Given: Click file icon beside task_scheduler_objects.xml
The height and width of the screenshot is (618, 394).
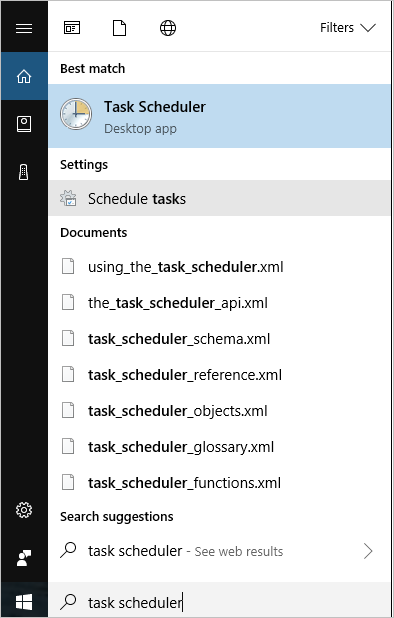Looking at the screenshot, I should [x=68, y=411].
